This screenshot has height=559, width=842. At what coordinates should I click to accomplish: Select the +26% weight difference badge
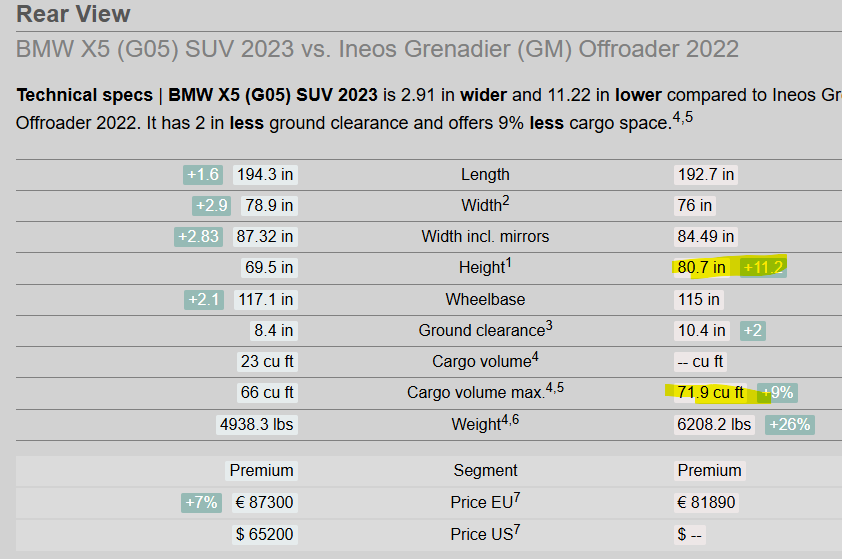click(x=789, y=424)
